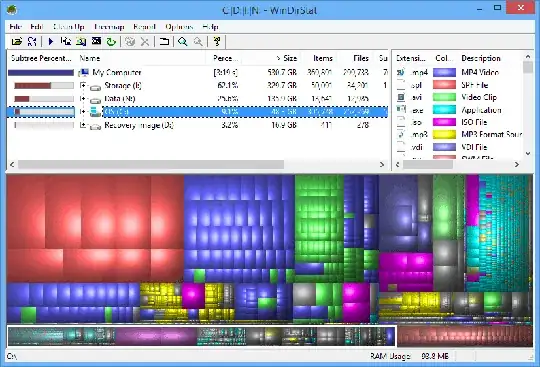The height and width of the screenshot is (367, 540).
Task: Sort by the Name column header
Action: [141, 58]
